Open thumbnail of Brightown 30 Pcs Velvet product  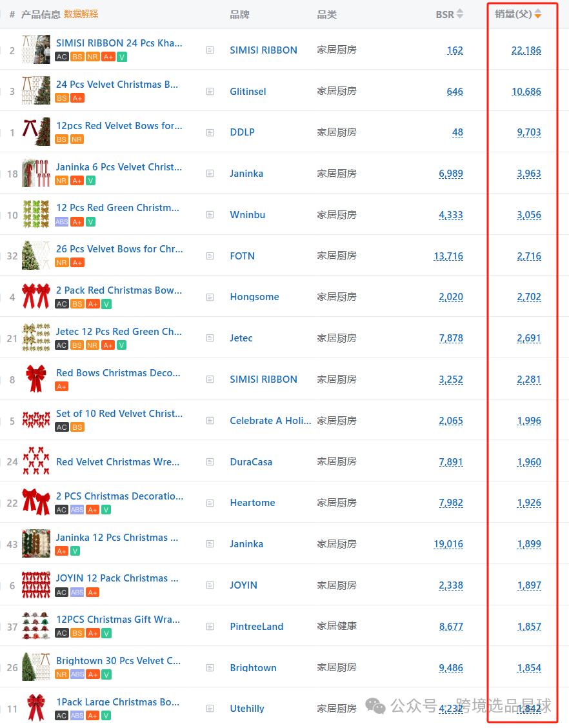36,667
